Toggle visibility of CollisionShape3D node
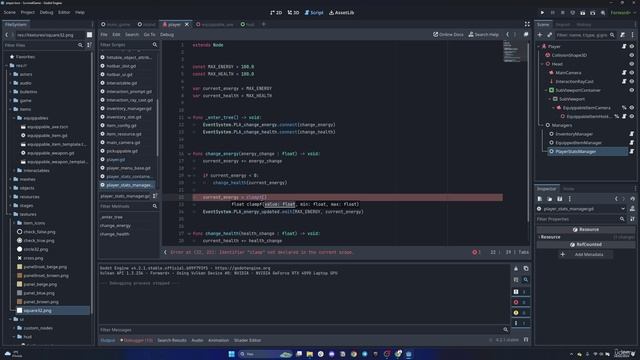640x360 pixels. coord(631,55)
